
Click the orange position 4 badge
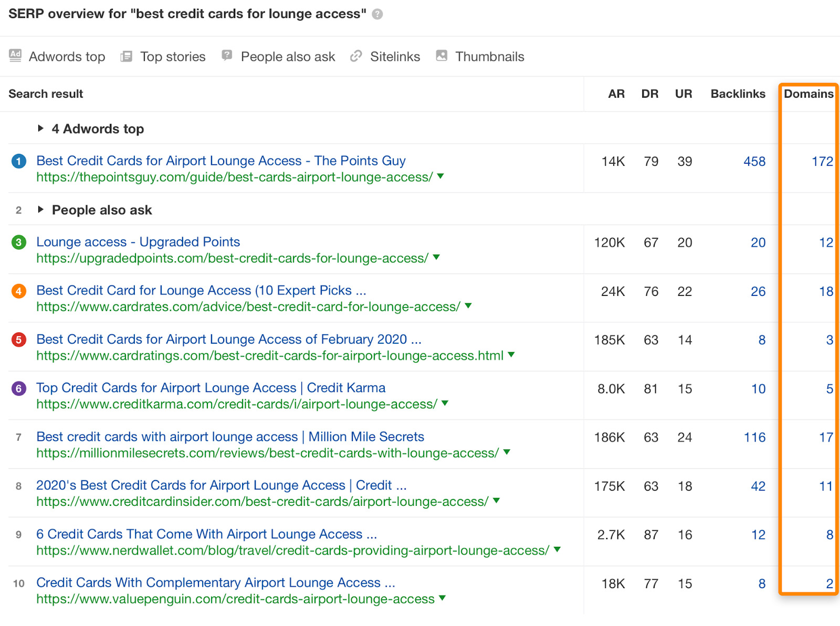(19, 291)
